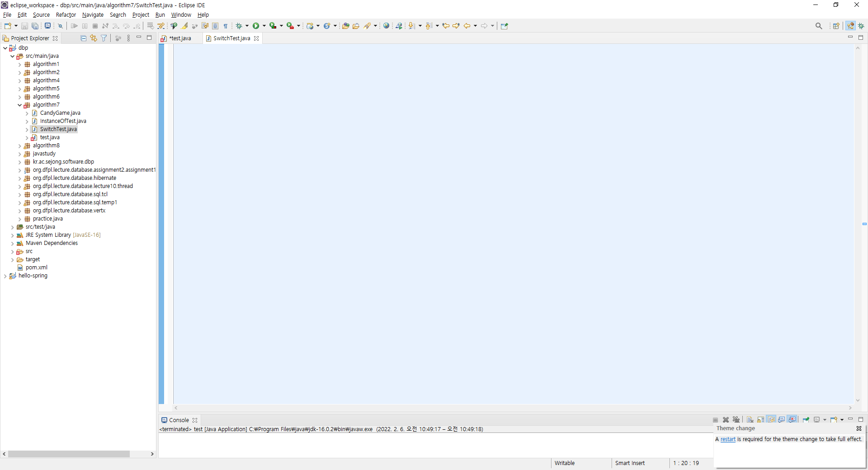This screenshot has height=470, width=868.
Task: Select the Maven Dependencies node
Action: click(52, 243)
